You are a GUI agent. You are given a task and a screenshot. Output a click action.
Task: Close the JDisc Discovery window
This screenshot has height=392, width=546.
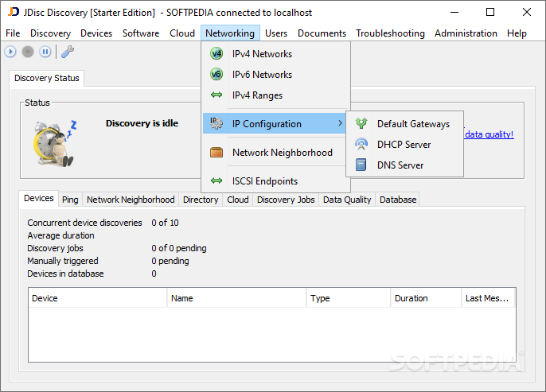click(527, 12)
